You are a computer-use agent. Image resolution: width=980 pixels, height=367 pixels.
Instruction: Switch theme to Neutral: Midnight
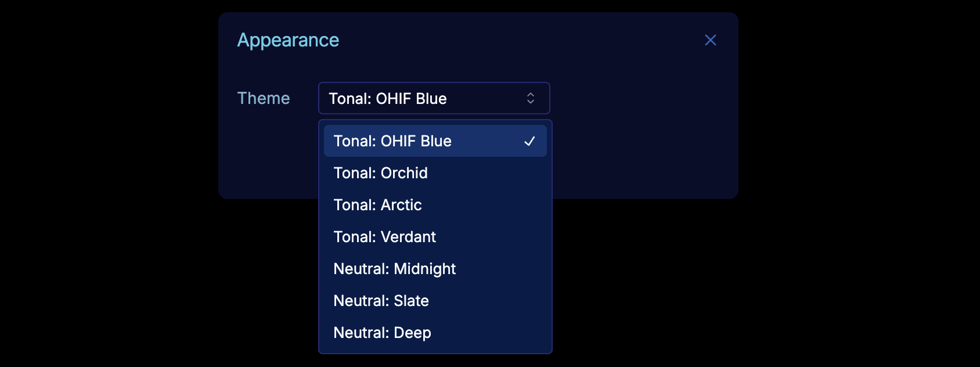tap(435, 269)
